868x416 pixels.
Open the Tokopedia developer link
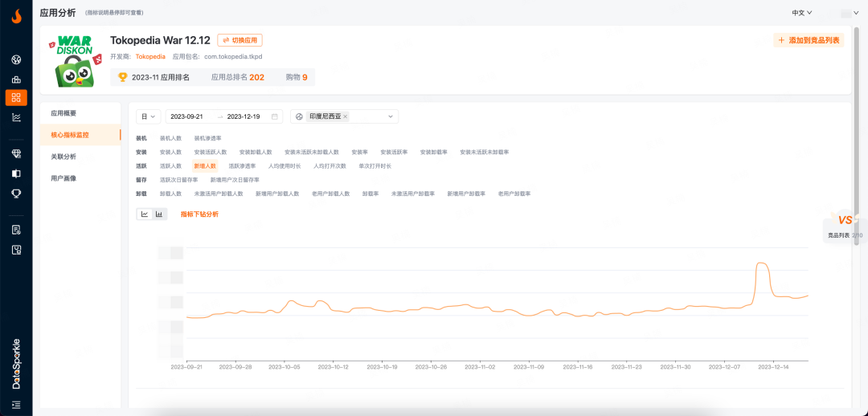tap(150, 56)
